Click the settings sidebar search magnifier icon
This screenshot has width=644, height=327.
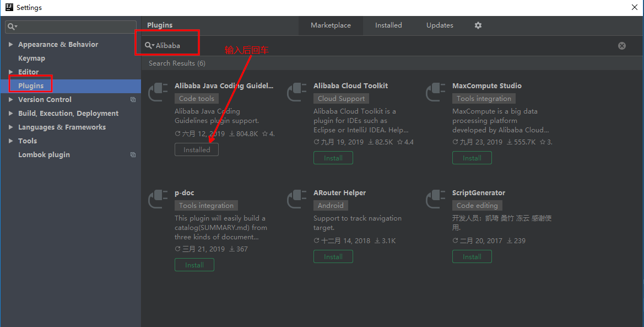(x=12, y=26)
